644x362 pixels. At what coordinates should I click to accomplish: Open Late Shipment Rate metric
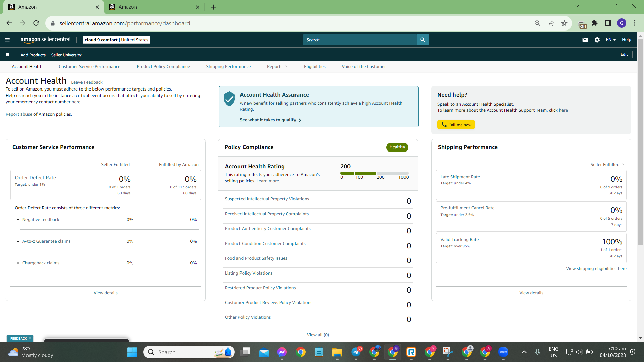[460, 177]
